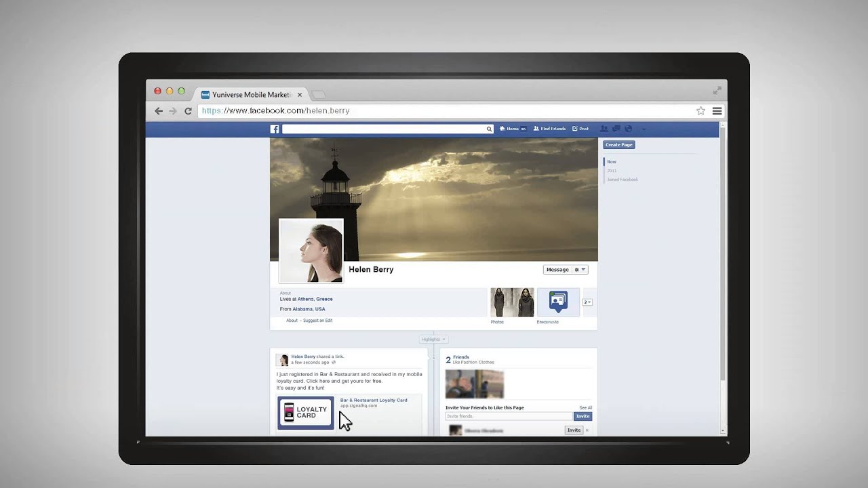Open the Alabama, USA link
This screenshot has height=488, width=868.
pyautogui.click(x=309, y=309)
